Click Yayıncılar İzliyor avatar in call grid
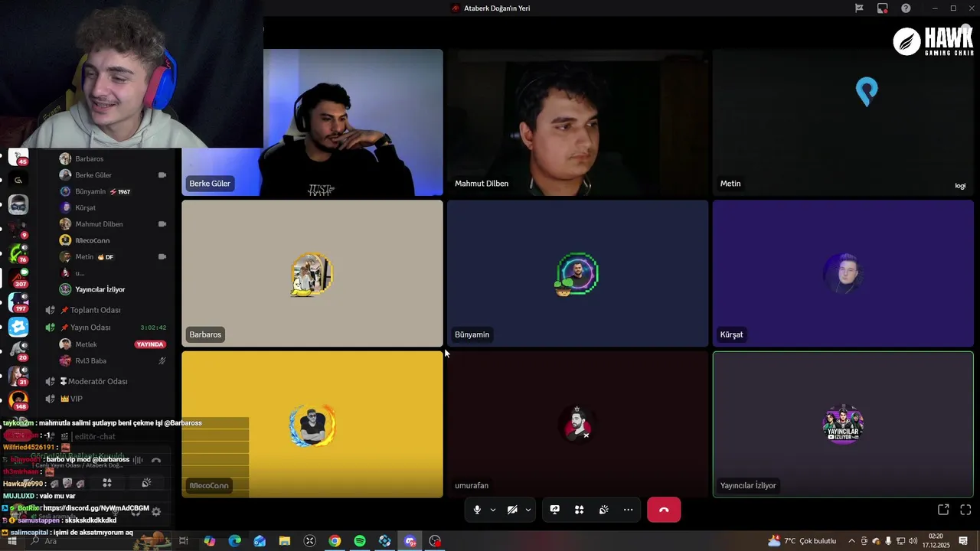980x551 pixels. click(843, 425)
